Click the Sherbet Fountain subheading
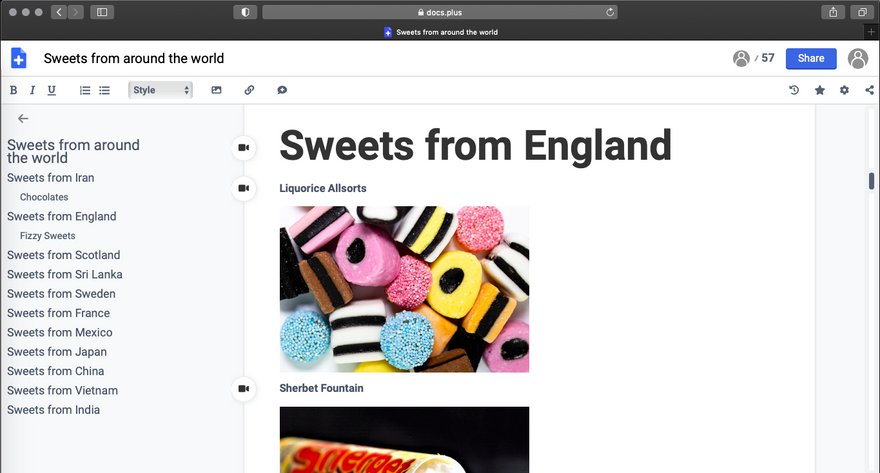Image resolution: width=880 pixels, height=473 pixels. 321,388
